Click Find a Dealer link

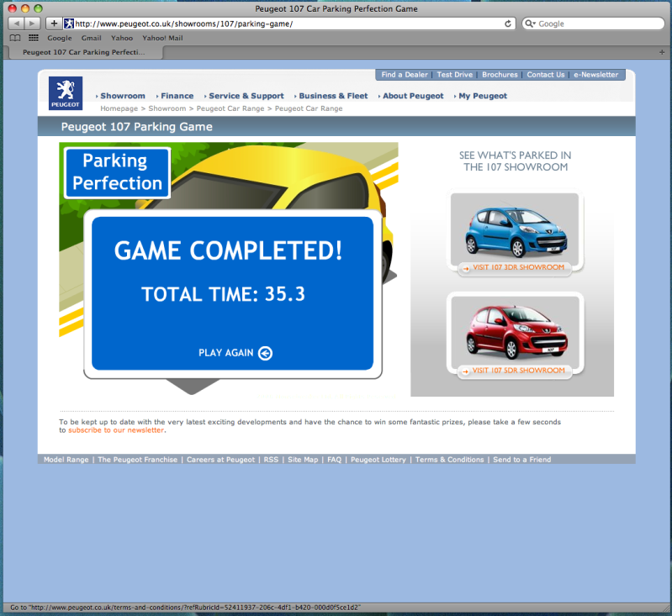[405, 75]
